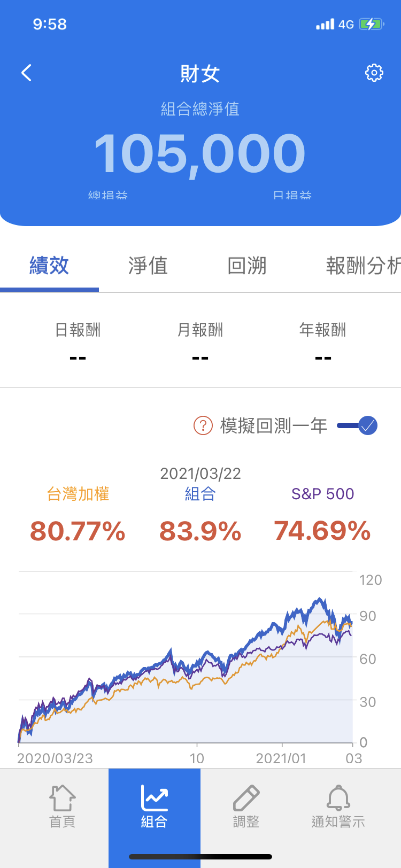This screenshot has height=868, width=401.
Task: Tap the 月報酬 monthly return field
Action: (200, 342)
